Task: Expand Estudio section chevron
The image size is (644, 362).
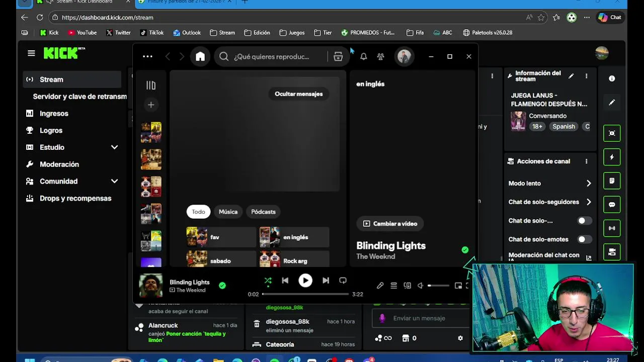Action: (114, 147)
